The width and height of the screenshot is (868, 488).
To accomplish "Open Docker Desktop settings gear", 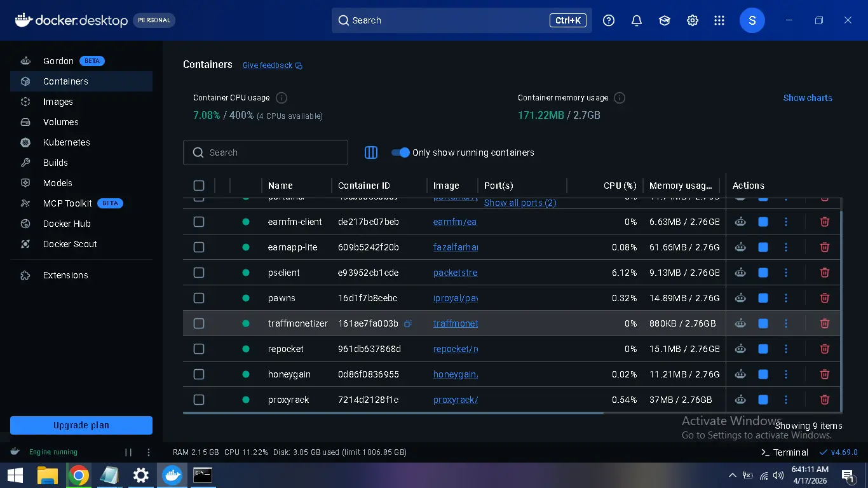I will coord(693,20).
